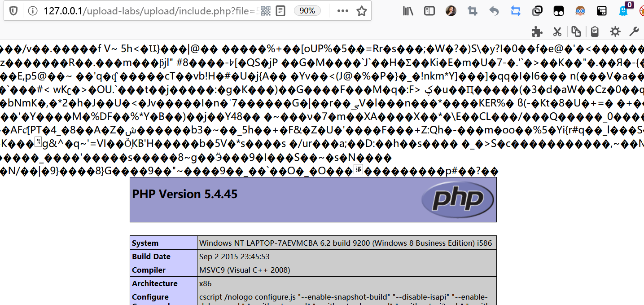Open site information icon in address bar
The width and height of the screenshot is (644, 305).
pyautogui.click(x=32, y=11)
